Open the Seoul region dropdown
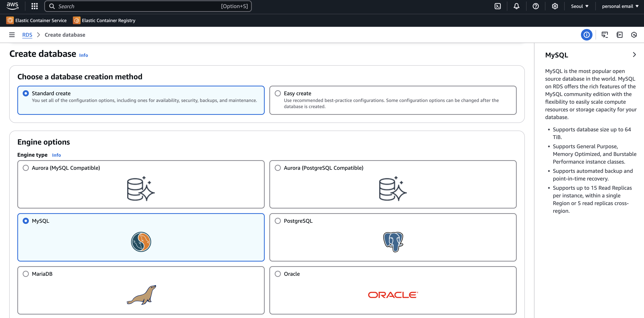 tap(579, 6)
